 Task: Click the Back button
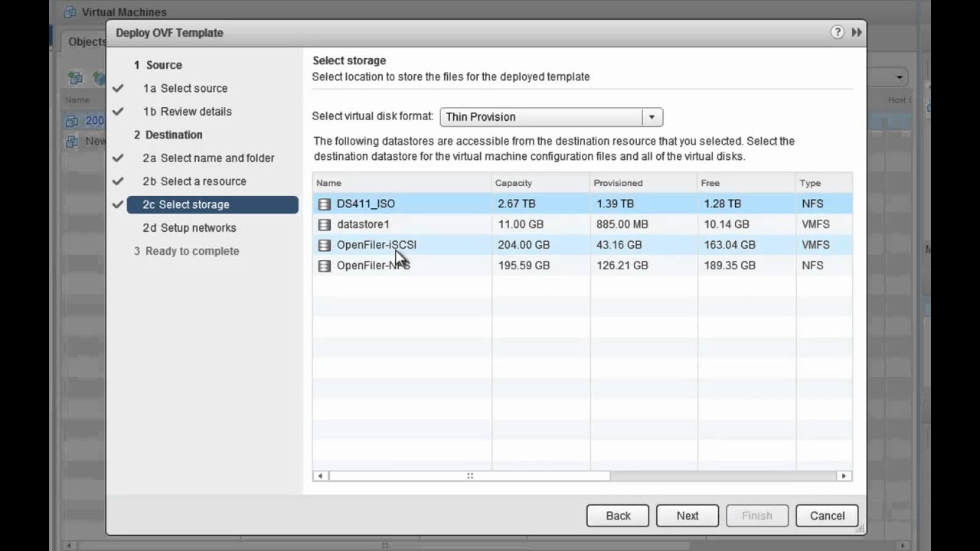[x=618, y=516]
